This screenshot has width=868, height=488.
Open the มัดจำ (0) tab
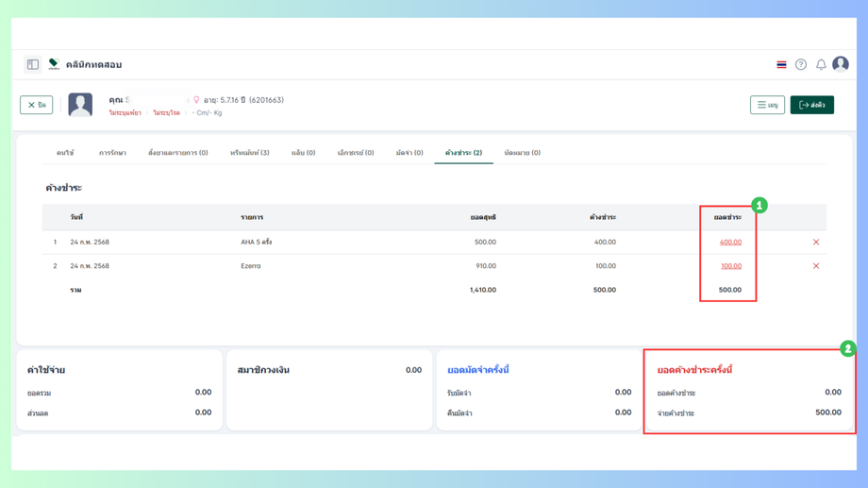[x=409, y=153]
